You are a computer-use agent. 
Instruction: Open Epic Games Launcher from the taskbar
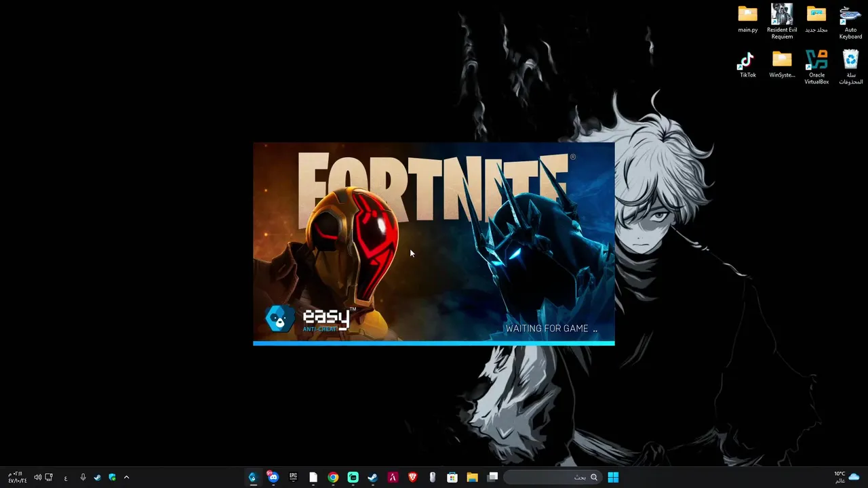coord(293,477)
